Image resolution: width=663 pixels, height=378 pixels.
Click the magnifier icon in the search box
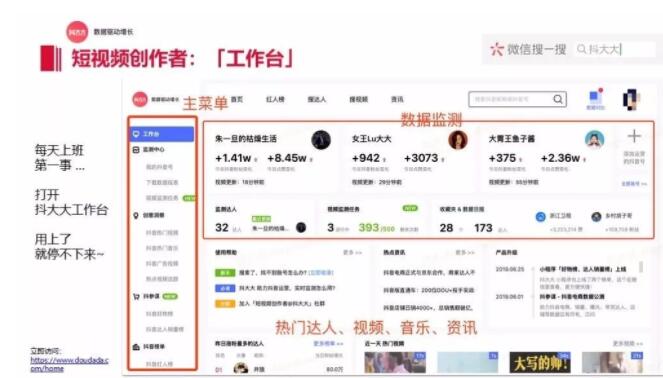[x=558, y=99]
